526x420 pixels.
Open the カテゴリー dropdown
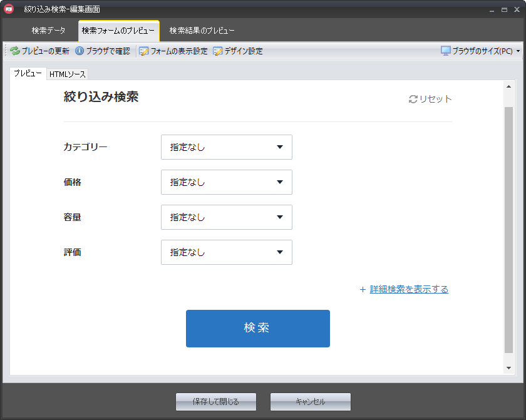click(x=226, y=147)
